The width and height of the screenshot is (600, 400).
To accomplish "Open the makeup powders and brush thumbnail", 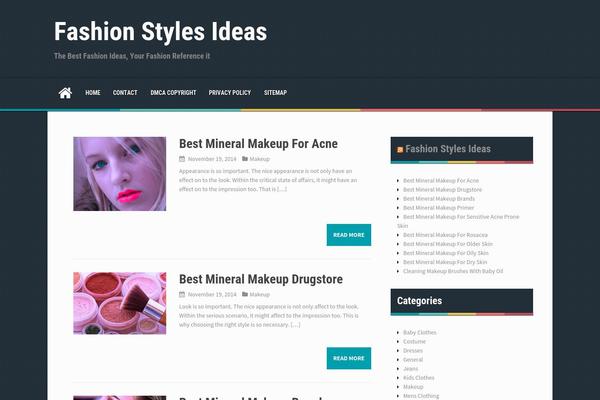I will point(120,303).
